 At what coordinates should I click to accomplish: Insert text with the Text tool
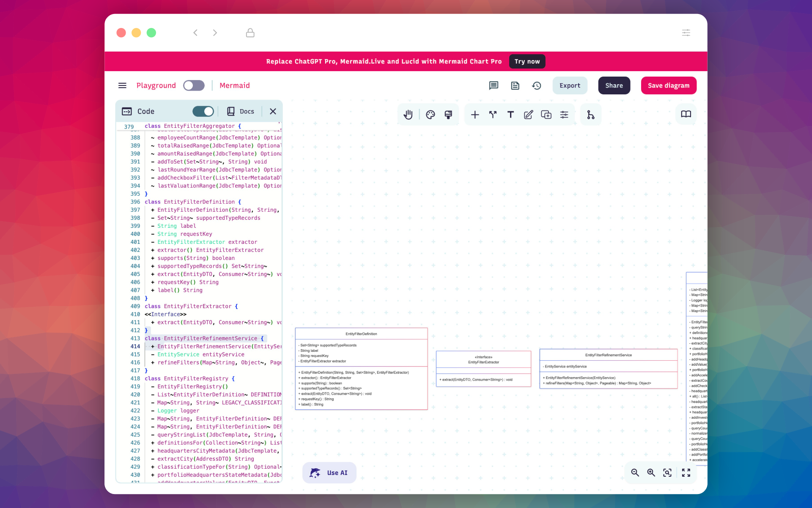pyautogui.click(x=510, y=114)
